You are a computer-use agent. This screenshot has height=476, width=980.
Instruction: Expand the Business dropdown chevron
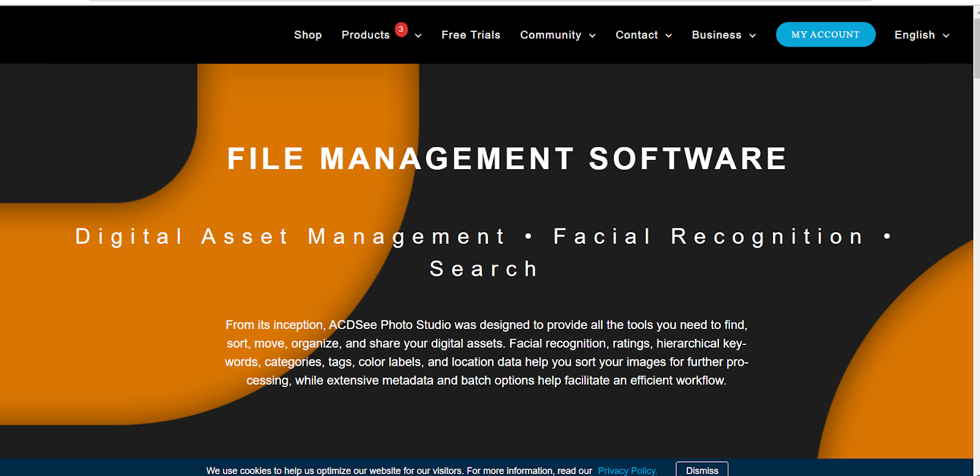[x=753, y=36]
